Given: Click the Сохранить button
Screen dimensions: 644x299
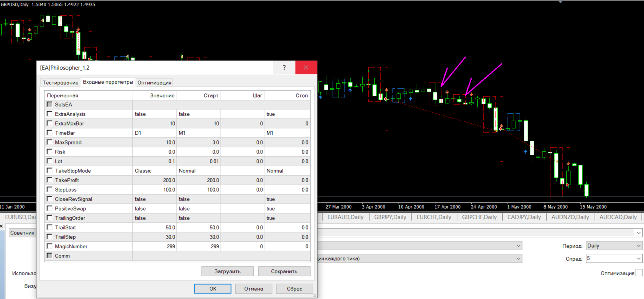Looking at the screenshot, I should (x=284, y=271).
